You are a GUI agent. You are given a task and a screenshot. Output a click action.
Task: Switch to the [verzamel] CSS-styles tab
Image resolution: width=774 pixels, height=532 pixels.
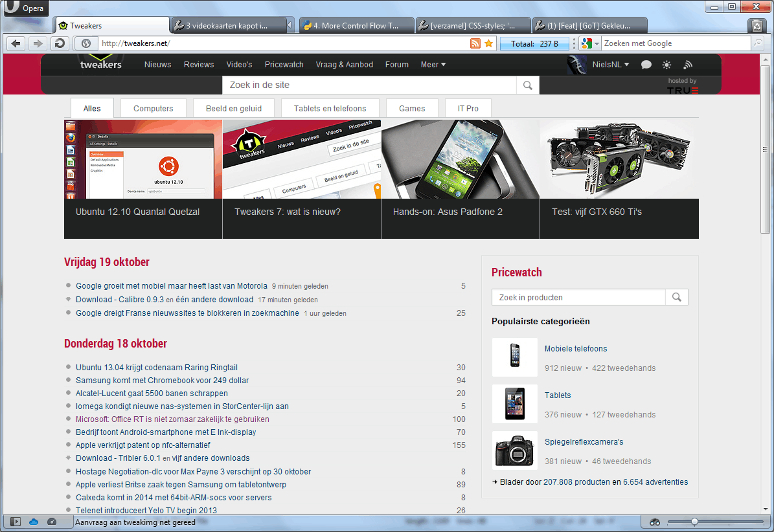[473, 26]
